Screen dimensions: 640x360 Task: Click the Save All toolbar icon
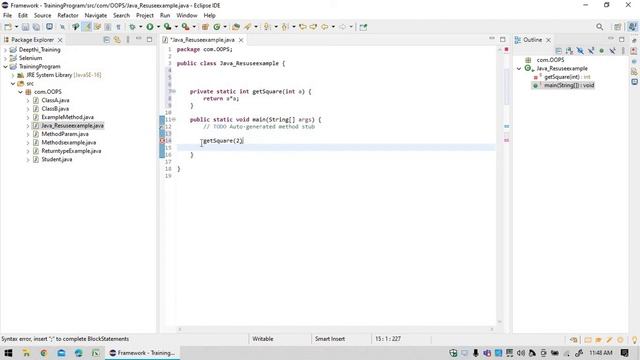pyautogui.click(x=36, y=27)
